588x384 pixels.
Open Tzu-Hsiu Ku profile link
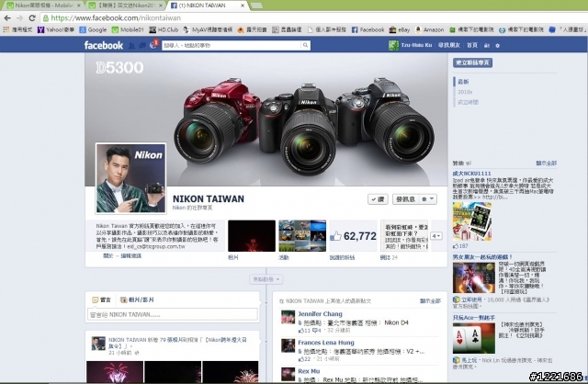pyautogui.click(x=416, y=45)
